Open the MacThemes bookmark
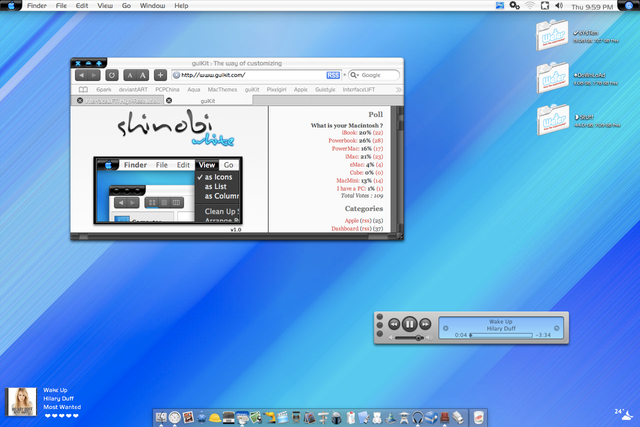The image size is (640, 427). 222,89
